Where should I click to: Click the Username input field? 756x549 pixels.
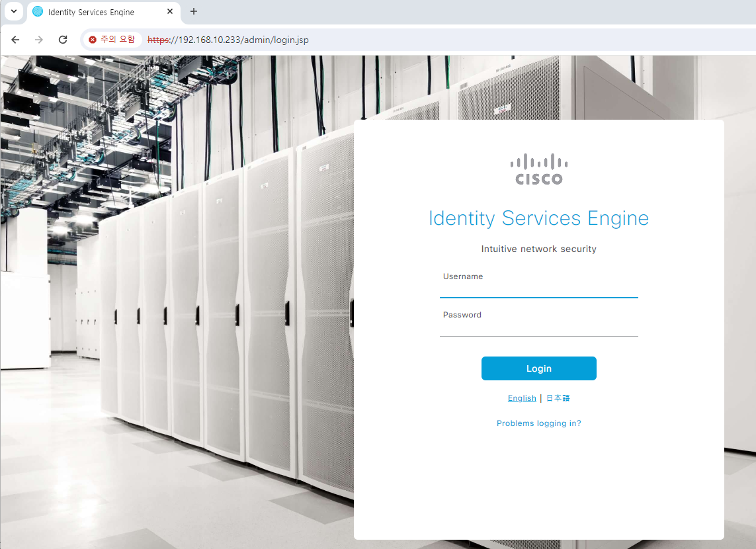pyautogui.click(x=538, y=290)
